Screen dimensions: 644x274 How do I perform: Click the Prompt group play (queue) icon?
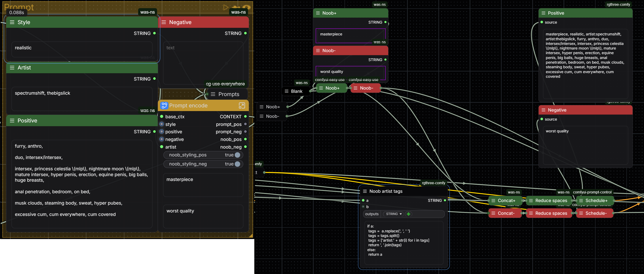click(226, 7)
